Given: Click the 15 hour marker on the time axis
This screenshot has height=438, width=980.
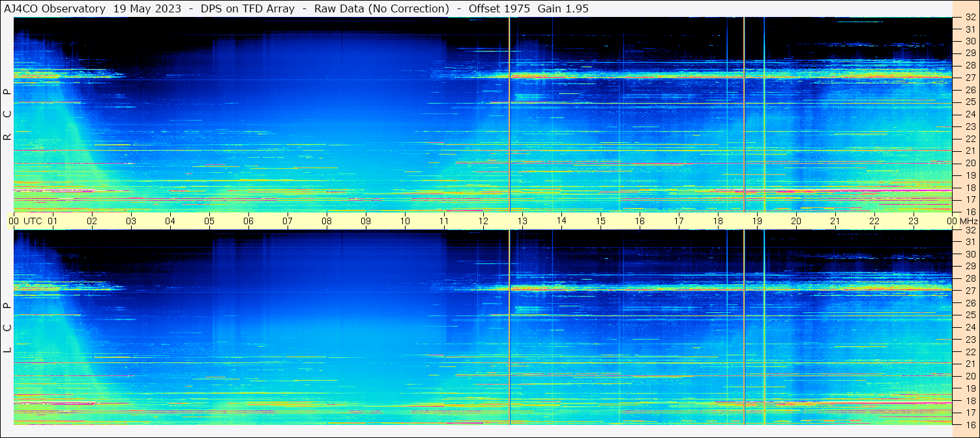Looking at the screenshot, I should click(x=601, y=221).
